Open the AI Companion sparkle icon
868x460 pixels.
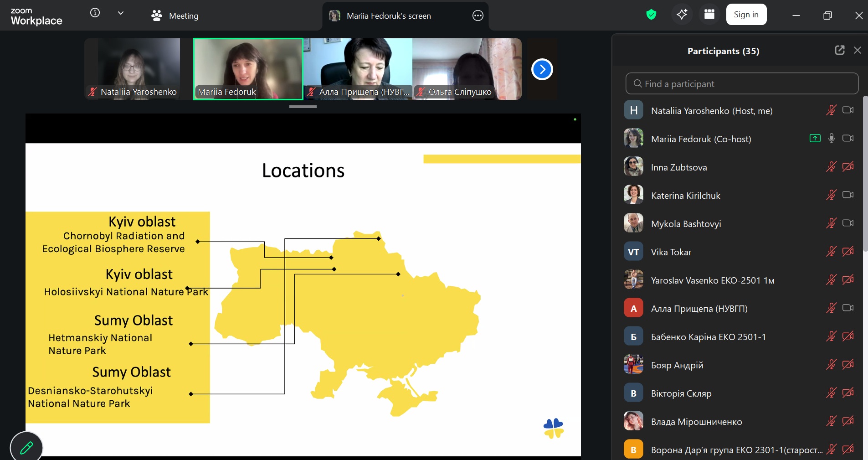(682, 15)
